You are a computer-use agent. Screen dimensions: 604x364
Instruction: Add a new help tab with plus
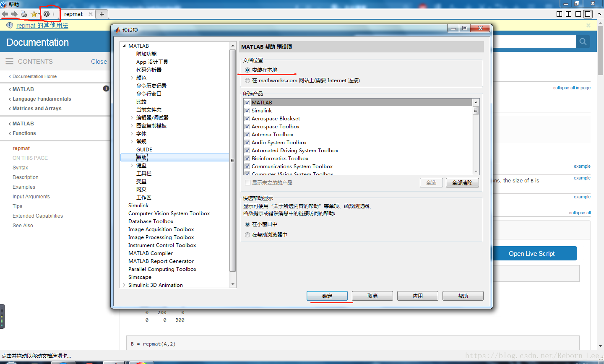tap(102, 14)
